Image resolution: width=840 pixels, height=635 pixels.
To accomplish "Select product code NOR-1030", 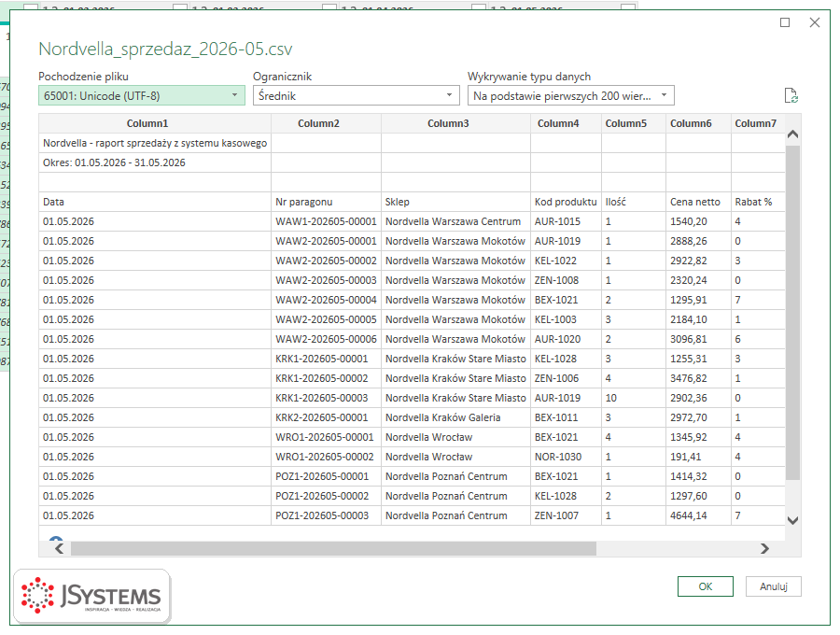I will [x=566, y=457].
